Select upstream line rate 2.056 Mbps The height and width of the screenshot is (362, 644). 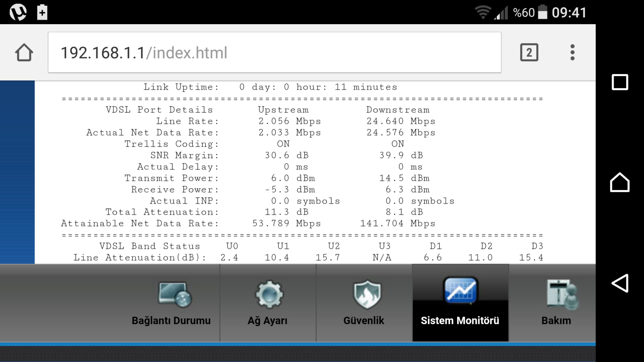point(289,121)
